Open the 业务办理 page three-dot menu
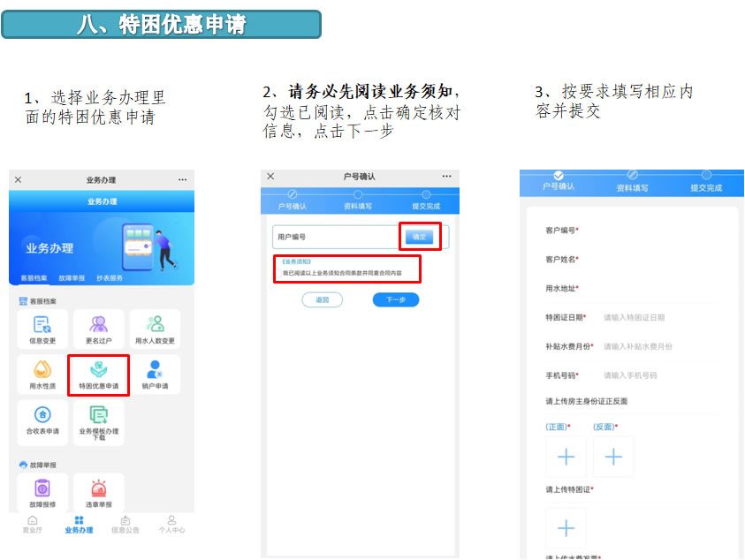 click(182, 179)
